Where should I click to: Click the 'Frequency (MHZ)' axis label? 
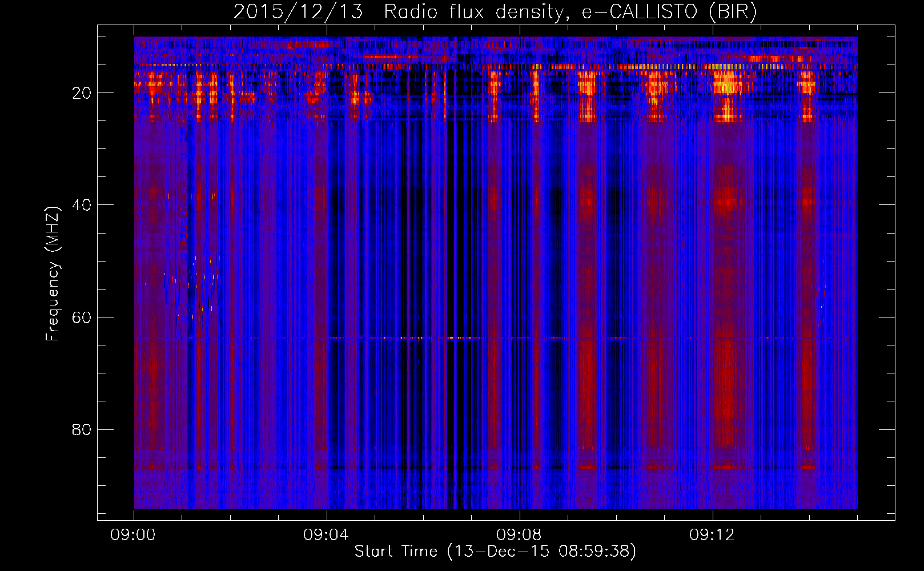coord(53,274)
